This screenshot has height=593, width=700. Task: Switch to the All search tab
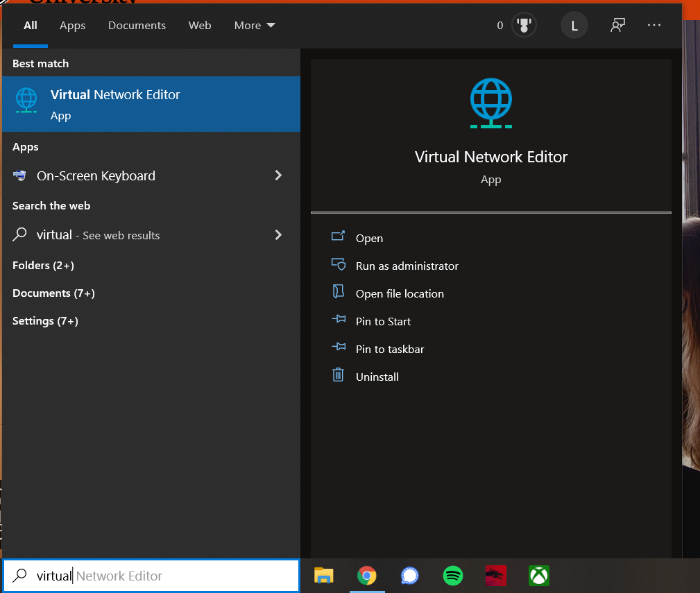click(31, 26)
